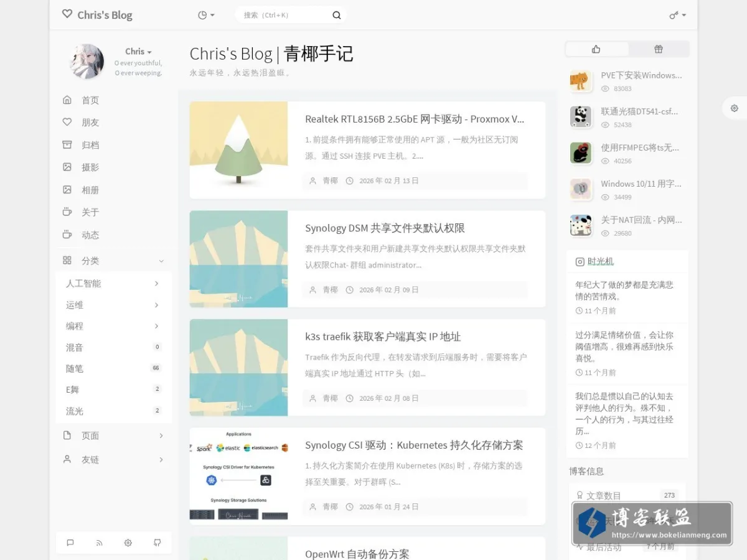
Task: Expand the 编程 category
Action: coord(113,326)
